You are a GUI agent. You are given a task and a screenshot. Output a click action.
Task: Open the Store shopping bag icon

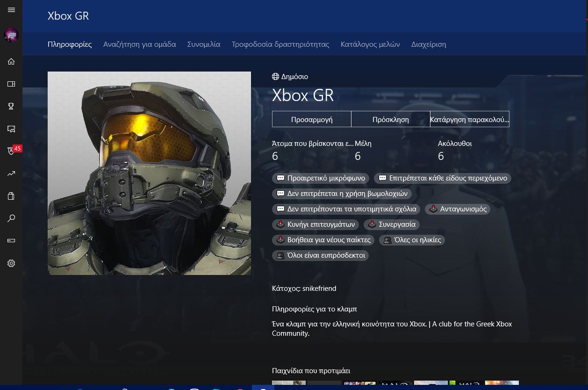pyautogui.click(x=11, y=196)
